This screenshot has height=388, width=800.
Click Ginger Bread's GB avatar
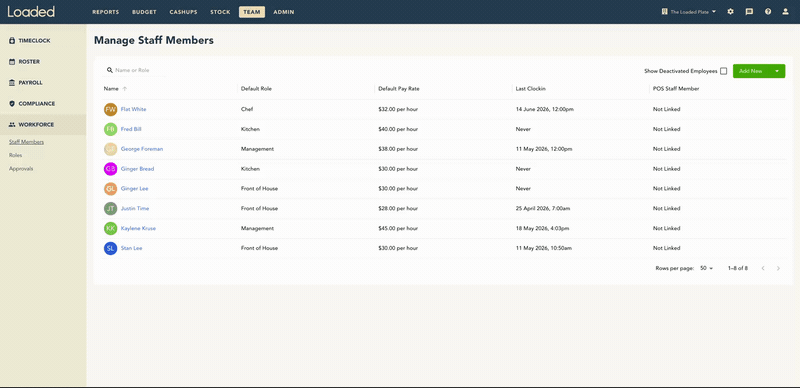click(x=111, y=169)
